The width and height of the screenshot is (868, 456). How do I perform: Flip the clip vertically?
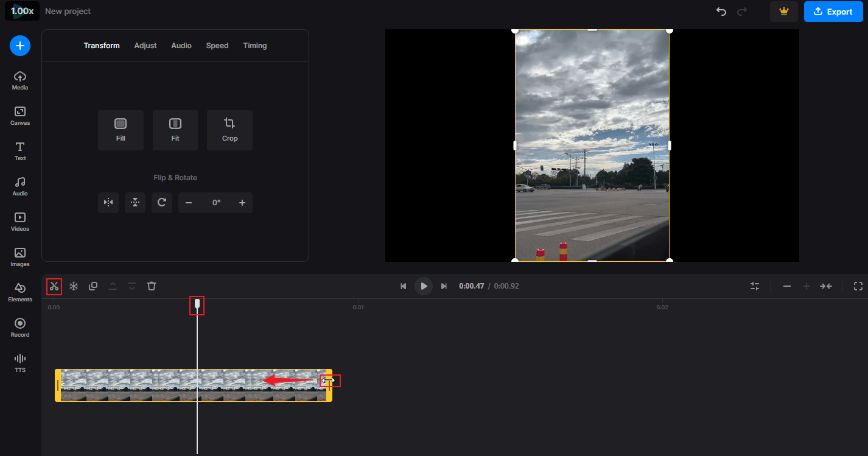pos(135,202)
